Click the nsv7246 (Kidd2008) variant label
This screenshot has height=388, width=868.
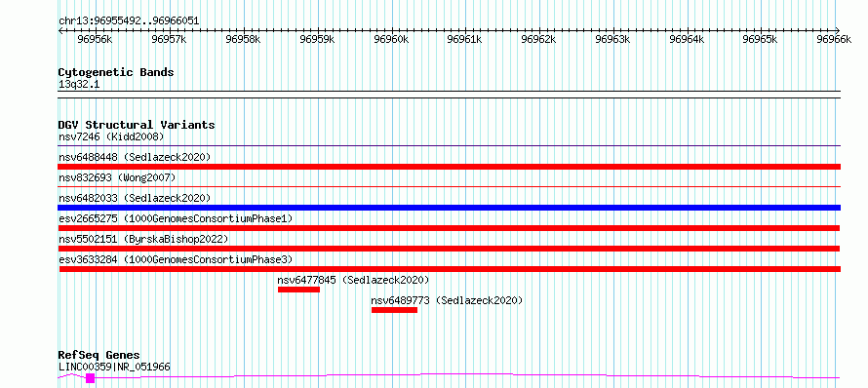pyautogui.click(x=111, y=136)
